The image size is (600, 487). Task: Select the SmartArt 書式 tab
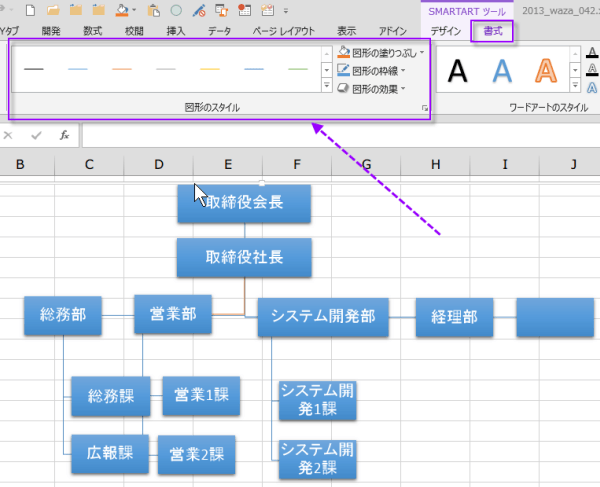pos(492,31)
